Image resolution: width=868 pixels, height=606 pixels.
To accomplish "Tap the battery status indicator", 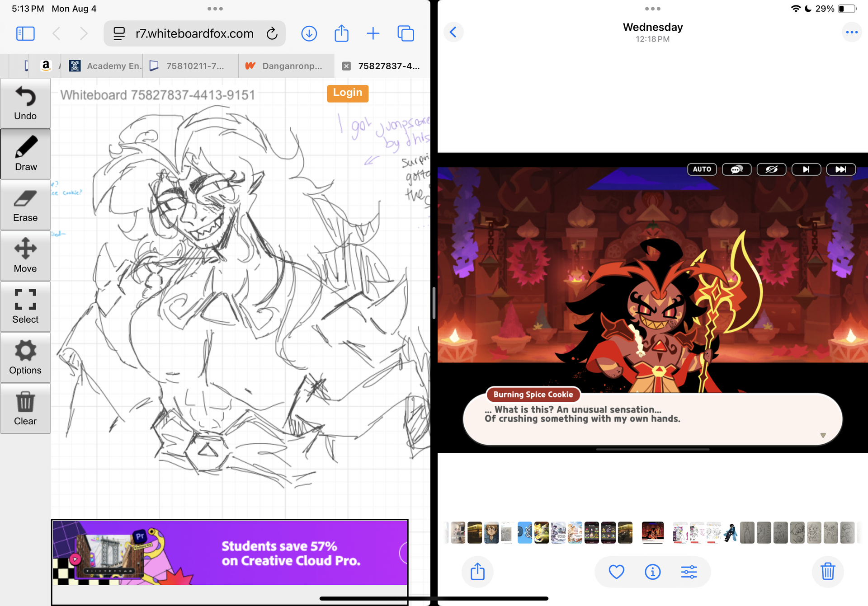I will 847,9.
